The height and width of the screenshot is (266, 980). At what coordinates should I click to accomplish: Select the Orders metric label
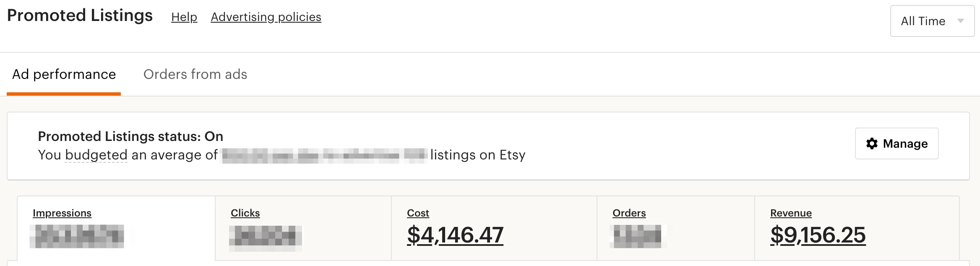click(629, 213)
